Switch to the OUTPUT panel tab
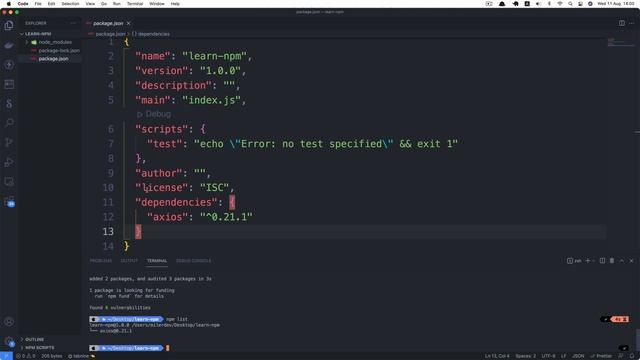The height and width of the screenshot is (360, 640). tap(129, 260)
